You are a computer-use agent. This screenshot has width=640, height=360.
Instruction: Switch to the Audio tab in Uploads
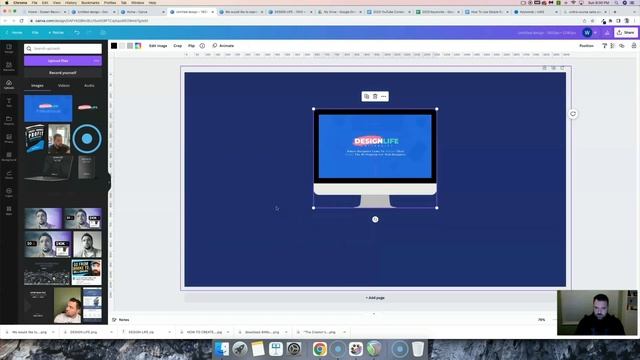[x=89, y=86]
